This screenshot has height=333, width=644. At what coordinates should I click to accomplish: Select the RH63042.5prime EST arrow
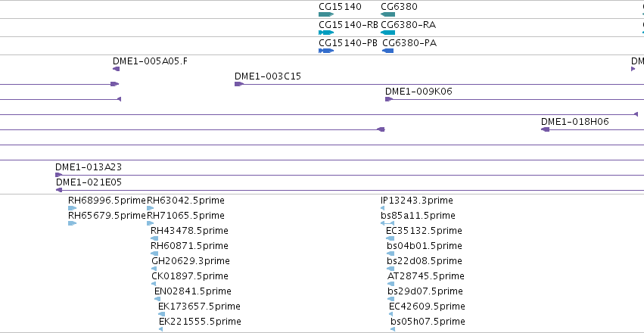[x=151, y=208]
